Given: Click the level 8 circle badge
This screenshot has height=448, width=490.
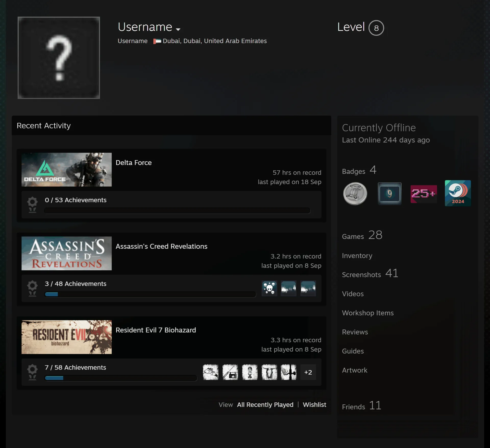Looking at the screenshot, I should point(376,28).
